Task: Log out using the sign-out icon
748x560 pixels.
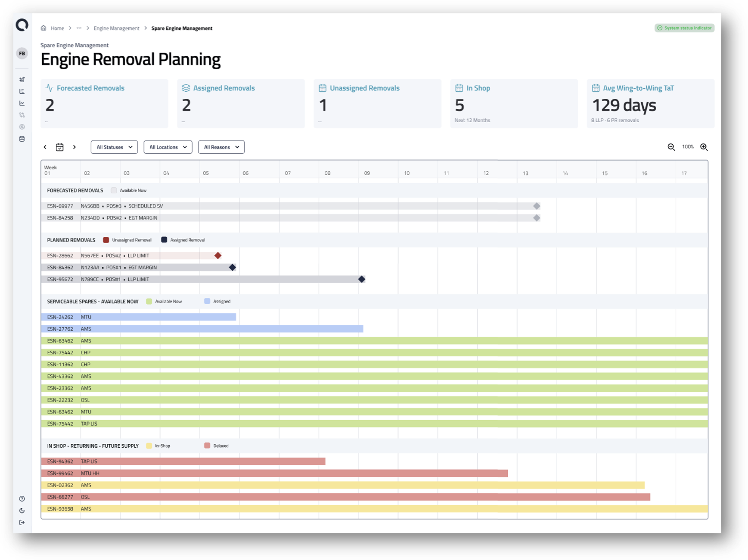Action: (x=22, y=523)
